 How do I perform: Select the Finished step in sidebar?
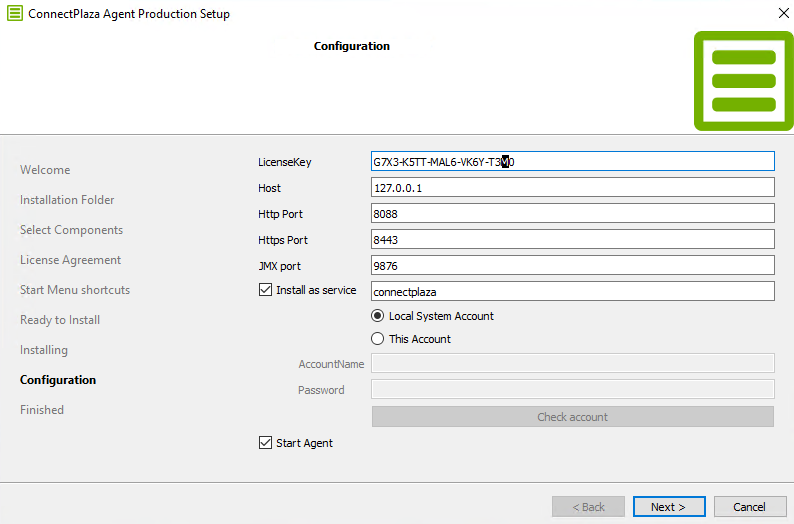click(x=42, y=410)
